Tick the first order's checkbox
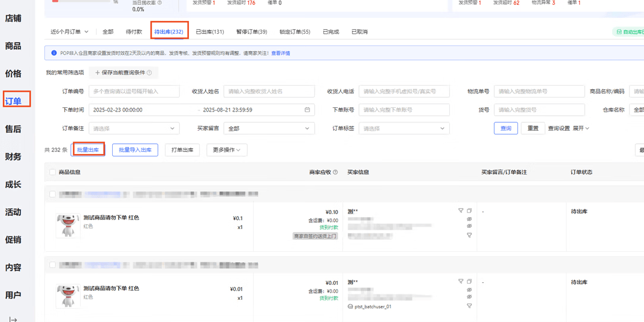The height and width of the screenshot is (322, 644). click(53, 194)
